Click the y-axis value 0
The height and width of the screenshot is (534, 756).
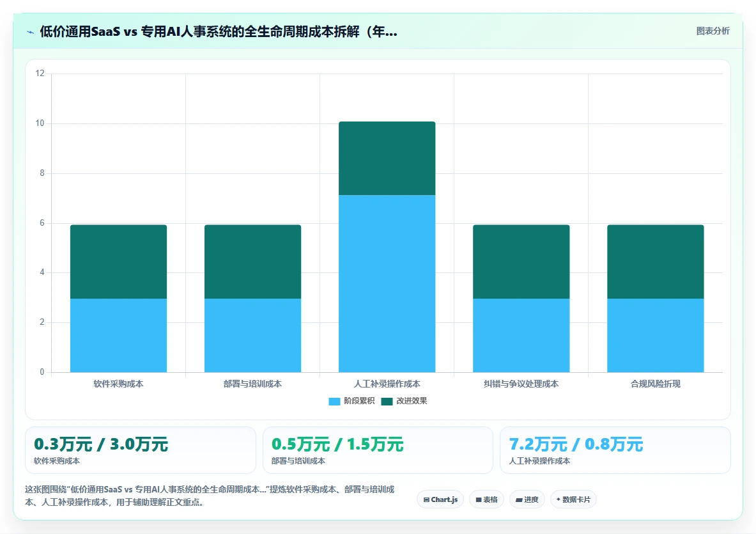coord(42,372)
